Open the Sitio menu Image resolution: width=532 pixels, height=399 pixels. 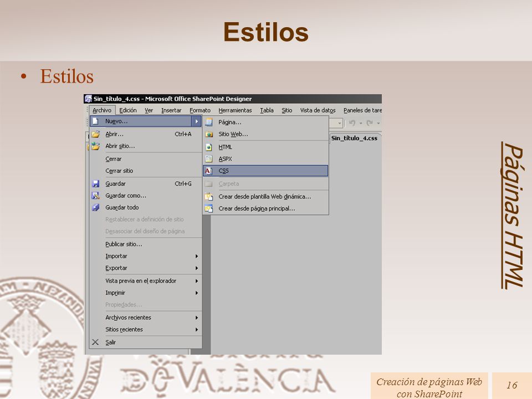[287, 110]
